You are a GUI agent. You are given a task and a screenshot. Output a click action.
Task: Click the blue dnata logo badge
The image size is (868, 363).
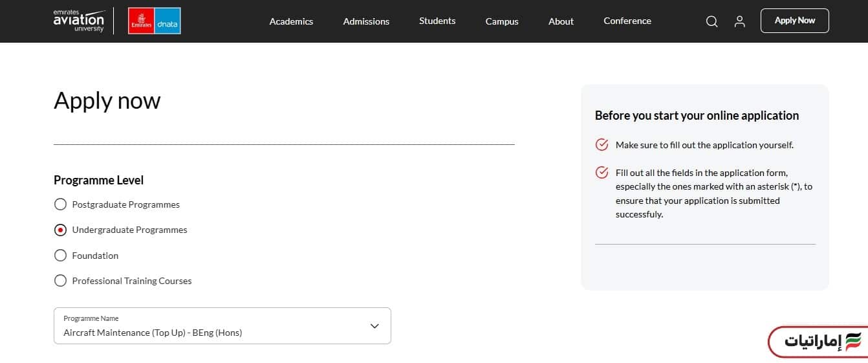coord(168,21)
